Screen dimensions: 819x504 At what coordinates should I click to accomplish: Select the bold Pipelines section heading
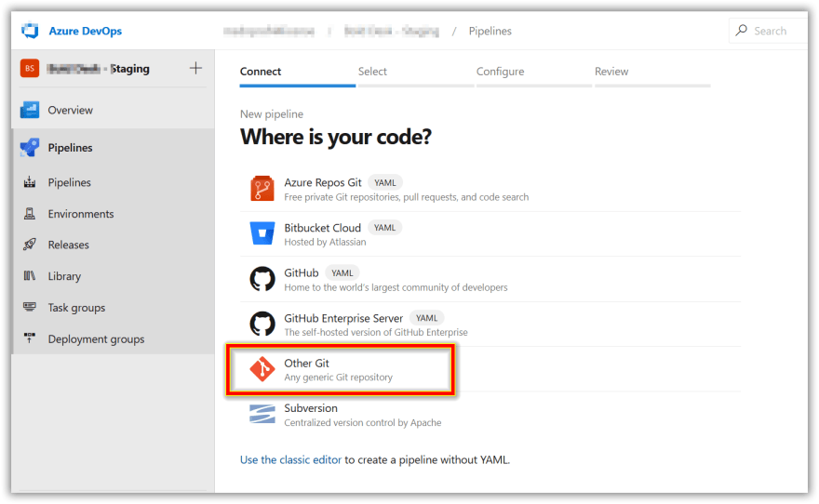tap(70, 148)
